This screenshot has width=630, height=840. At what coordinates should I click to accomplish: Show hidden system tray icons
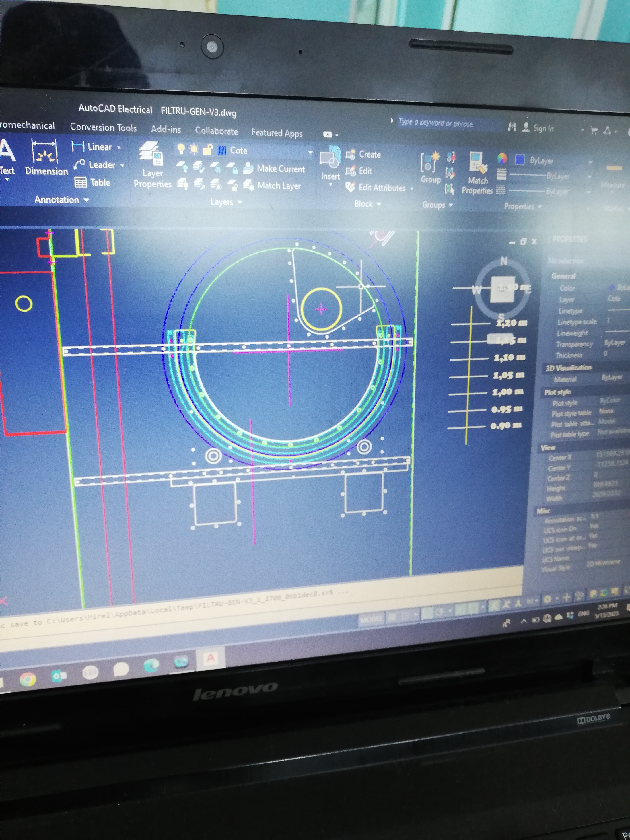524,621
